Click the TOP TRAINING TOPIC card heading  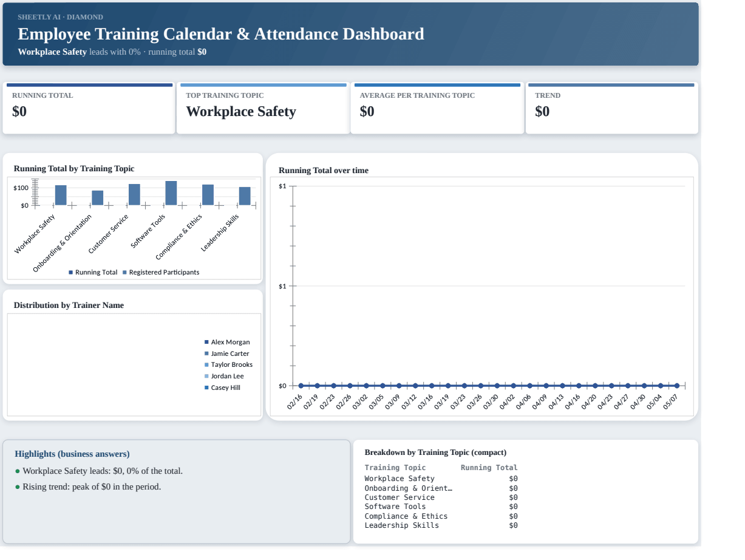225,95
